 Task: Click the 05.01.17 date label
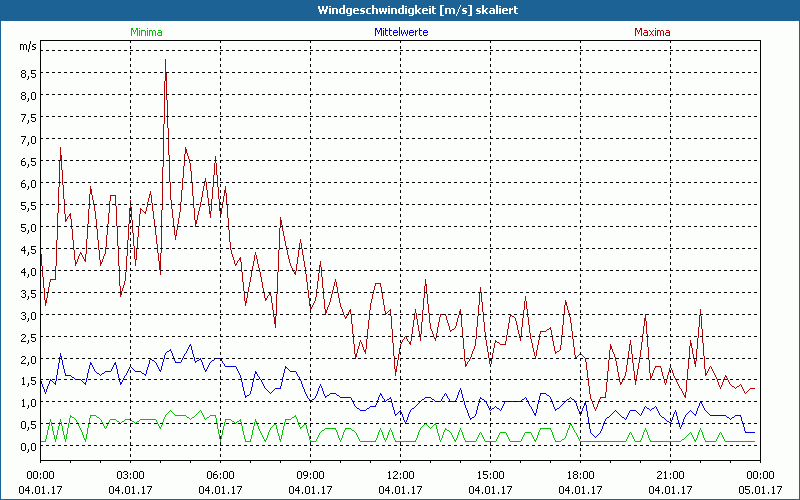coord(760,489)
